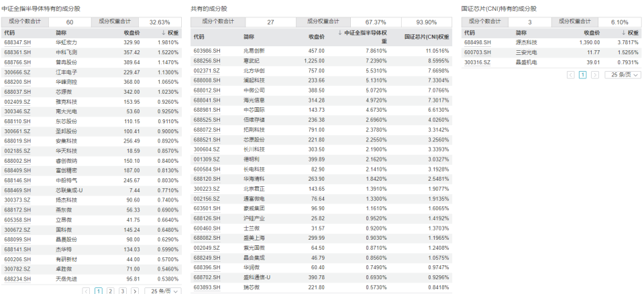The width and height of the screenshot is (644, 294).
Task: Select the 中科飞测 name cell
Action: pyautogui.click(x=66, y=52)
